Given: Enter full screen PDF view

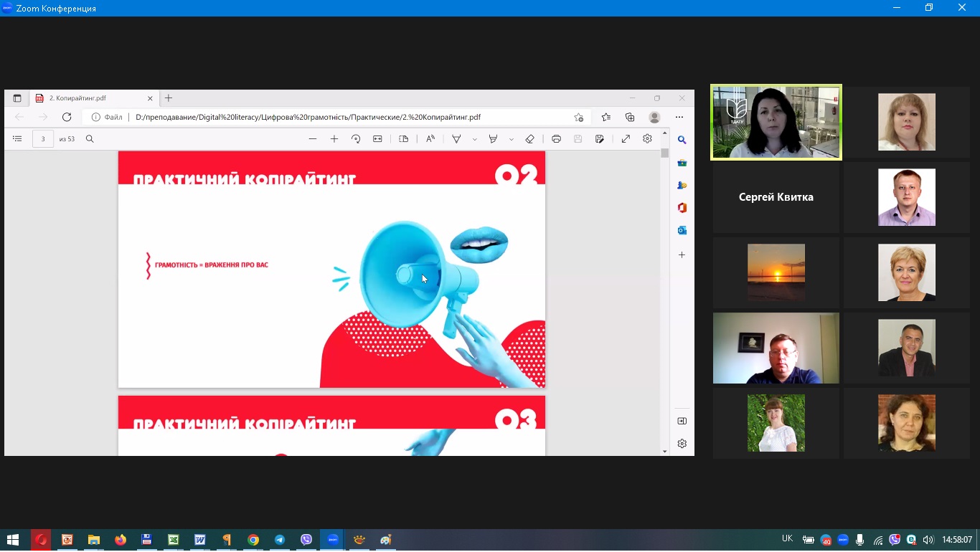Looking at the screenshot, I should (x=626, y=139).
